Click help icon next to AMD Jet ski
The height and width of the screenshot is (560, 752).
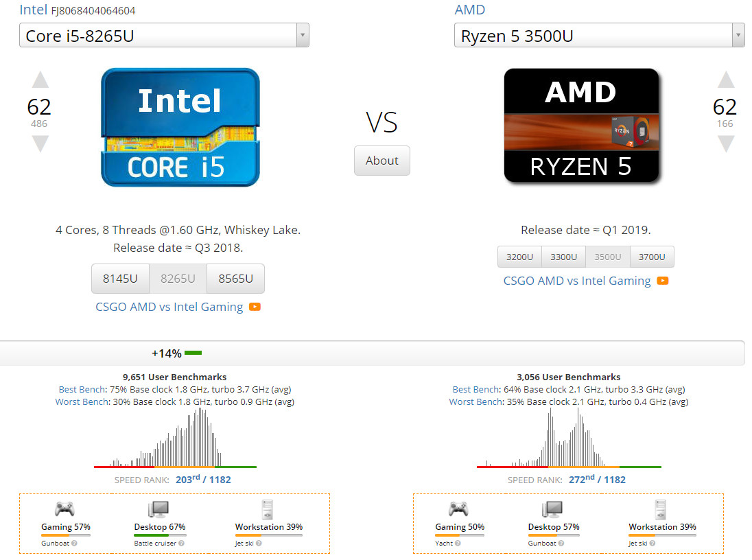coord(653,544)
